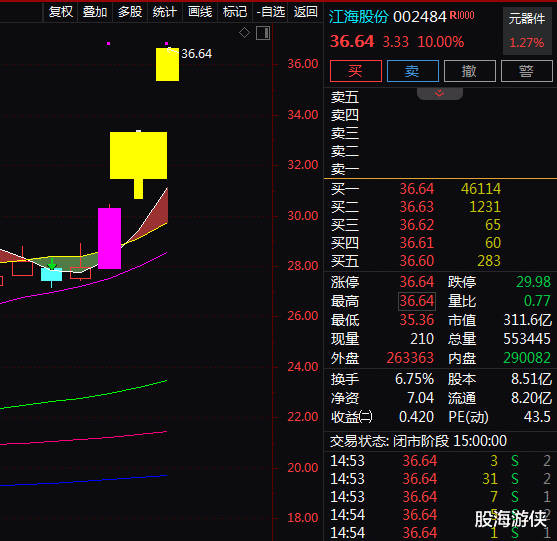Open the 元器件 sector box
The width and height of the screenshot is (557, 541).
tap(527, 31)
